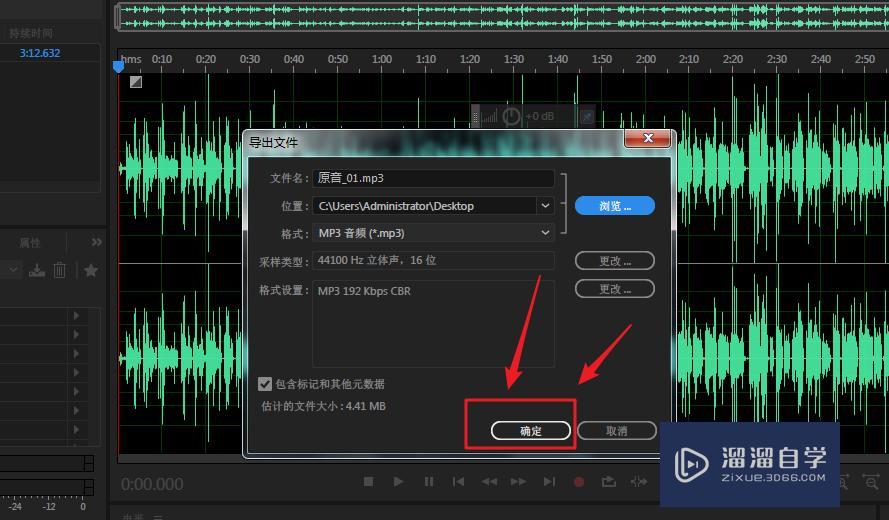Click the blue playhead marker on timeline
This screenshot has width=889, height=520.
[118, 66]
